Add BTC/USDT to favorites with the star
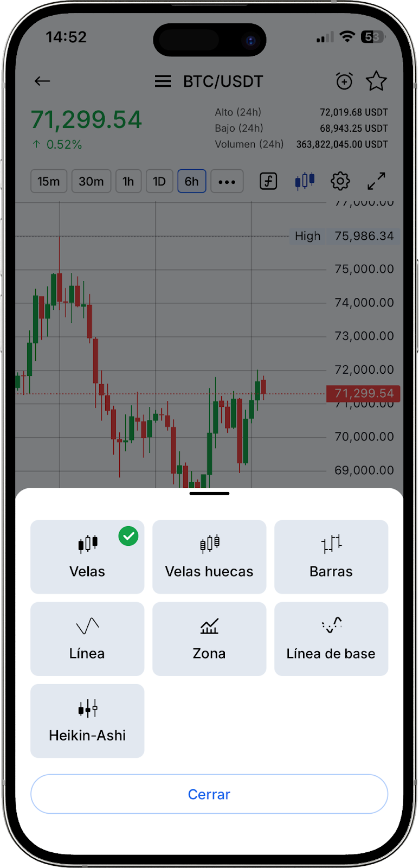Image resolution: width=419 pixels, height=868 pixels. click(376, 81)
